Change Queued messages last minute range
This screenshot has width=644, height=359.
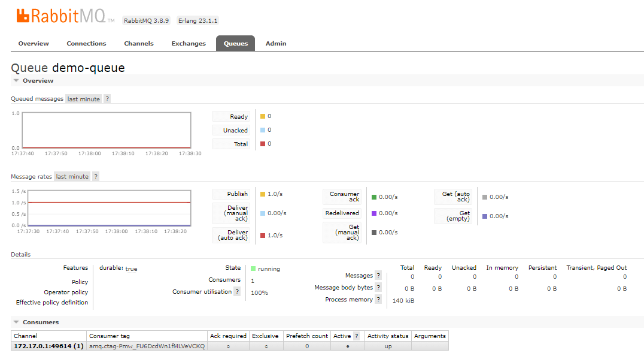84,99
